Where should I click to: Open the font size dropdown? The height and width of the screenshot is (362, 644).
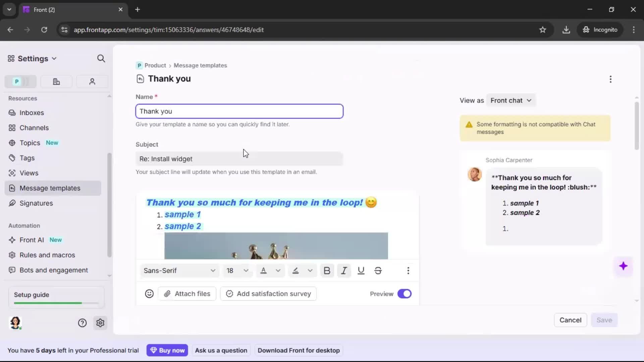(237, 270)
